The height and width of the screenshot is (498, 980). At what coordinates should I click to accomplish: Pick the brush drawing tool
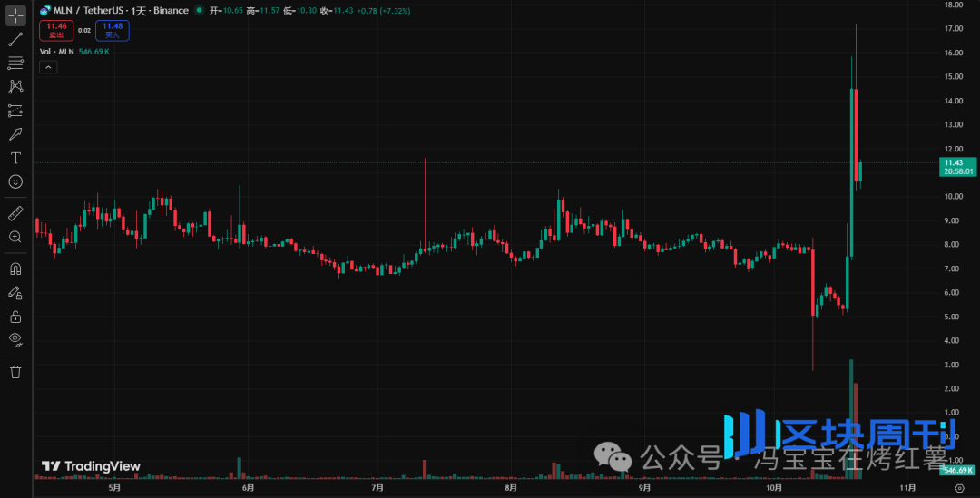(15, 134)
